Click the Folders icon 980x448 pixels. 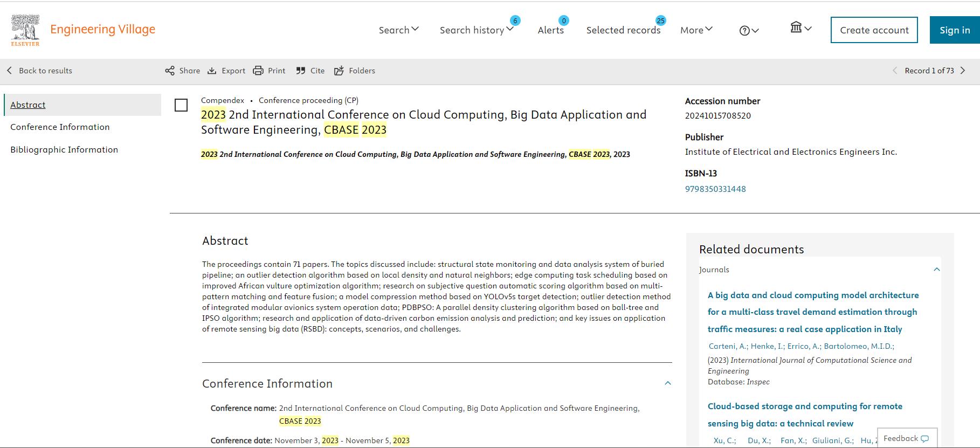click(339, 71)
